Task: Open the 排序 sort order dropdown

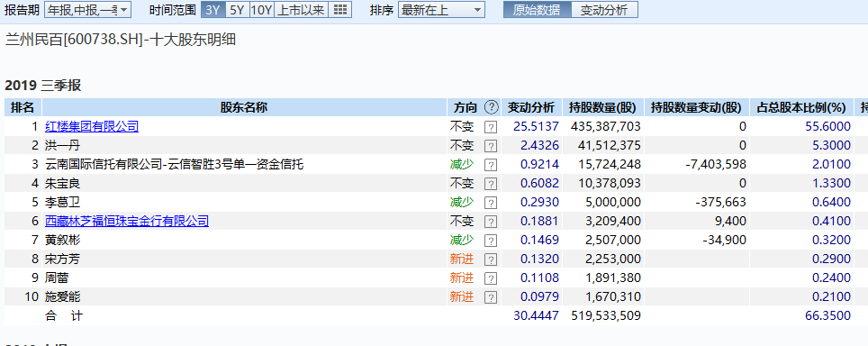Action: coord(441,10)
